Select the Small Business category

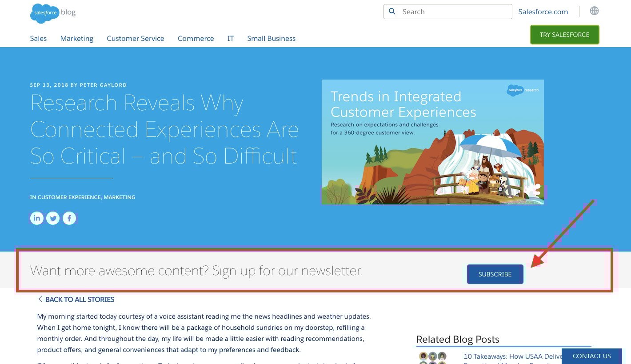click(272, 39)
